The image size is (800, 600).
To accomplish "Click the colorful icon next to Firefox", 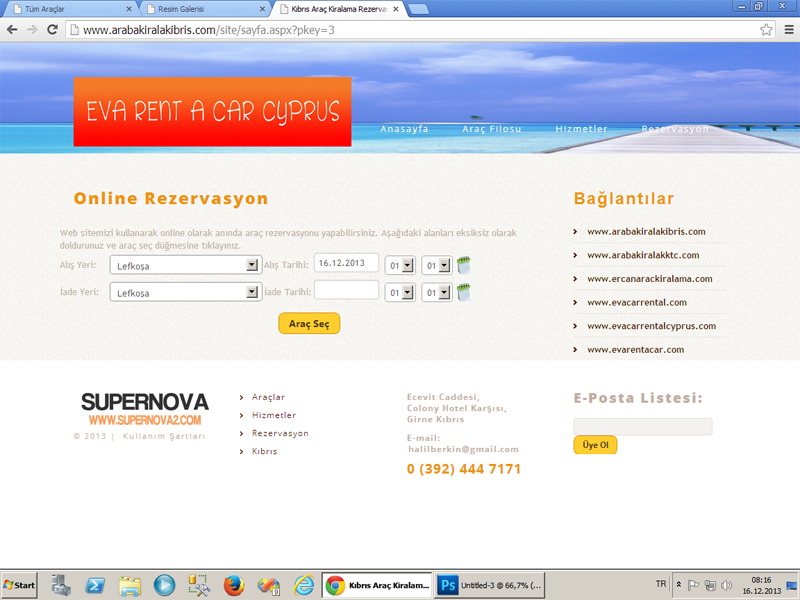I will coord(268,585).
